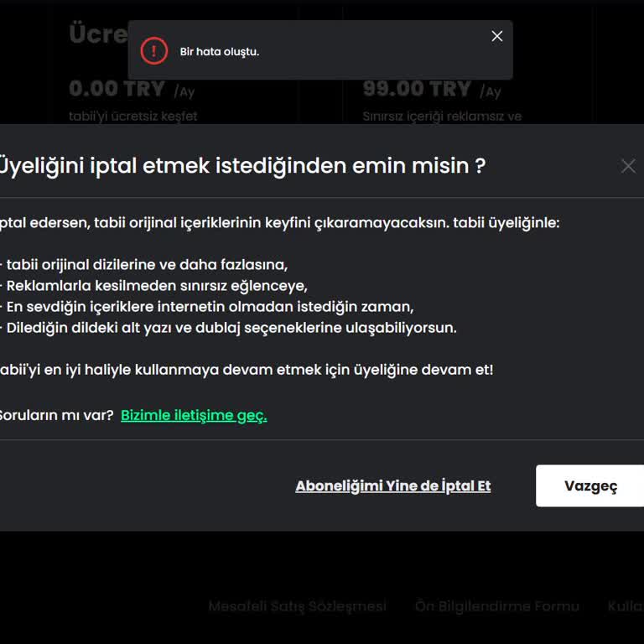Click 'Aboneliğimi Yine de İptal Et'
Image resolution: width=644 pixels, height=644 pixels.
393,486
